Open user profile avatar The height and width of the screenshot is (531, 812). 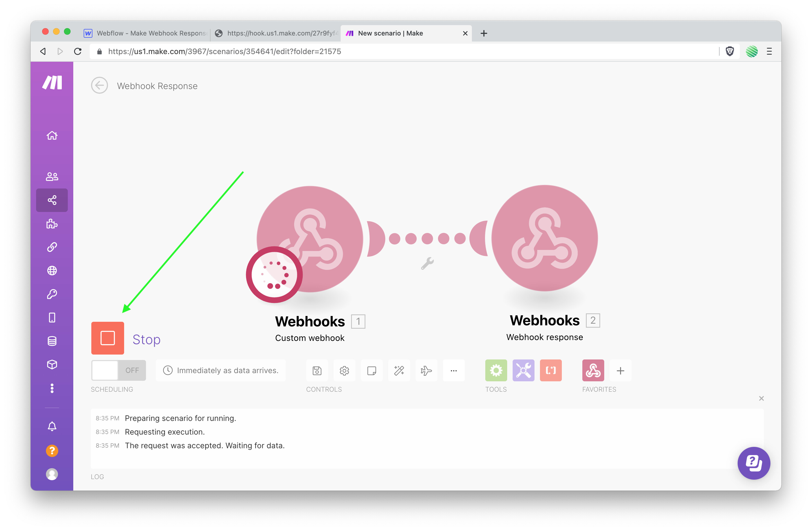coord(52,474)
